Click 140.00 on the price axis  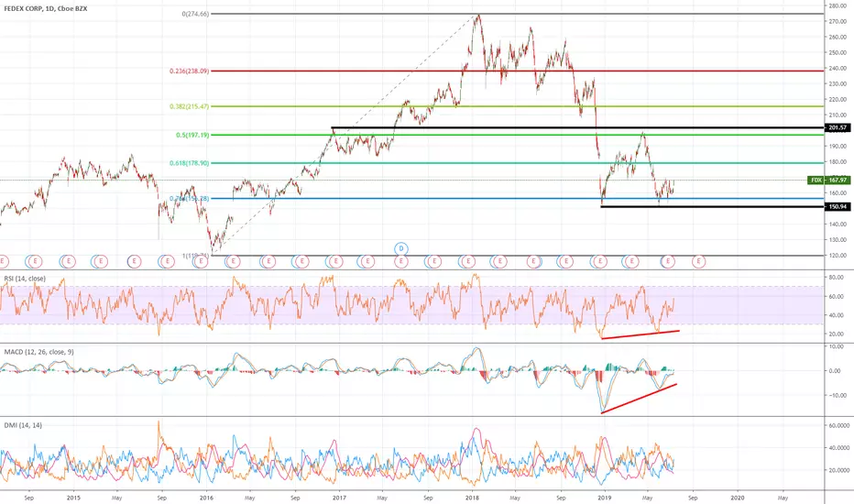click(x=838, y=224)
